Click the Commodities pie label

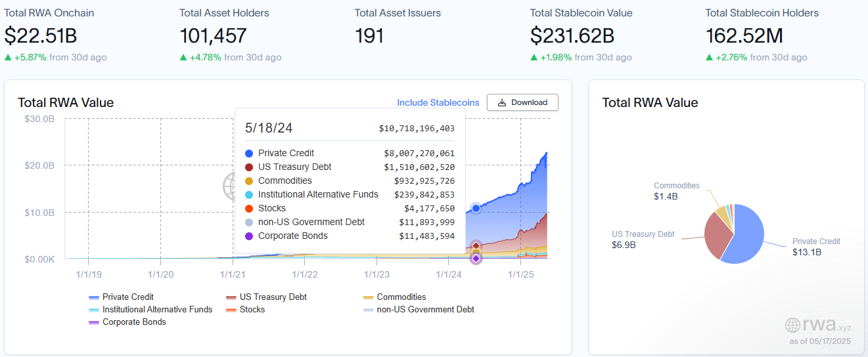[x=677, y=186]
